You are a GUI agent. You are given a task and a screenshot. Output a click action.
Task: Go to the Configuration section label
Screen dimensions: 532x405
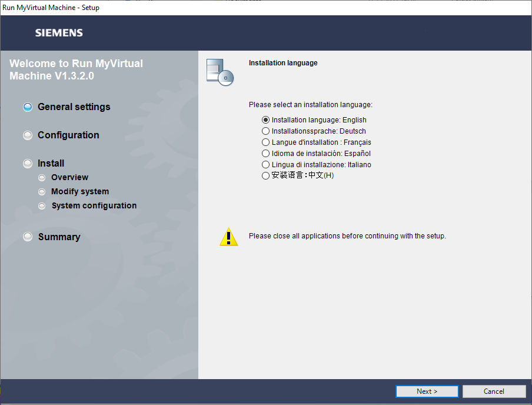[68, 135]
